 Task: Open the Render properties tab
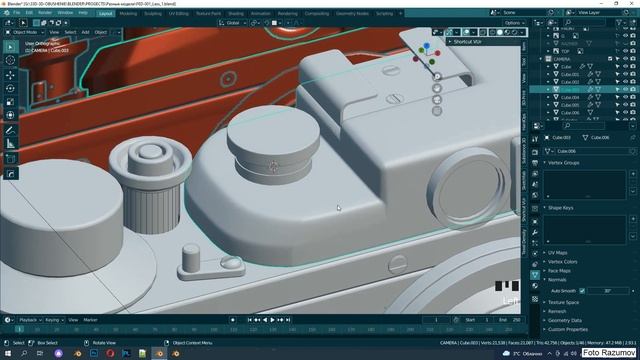click(535, 152)
